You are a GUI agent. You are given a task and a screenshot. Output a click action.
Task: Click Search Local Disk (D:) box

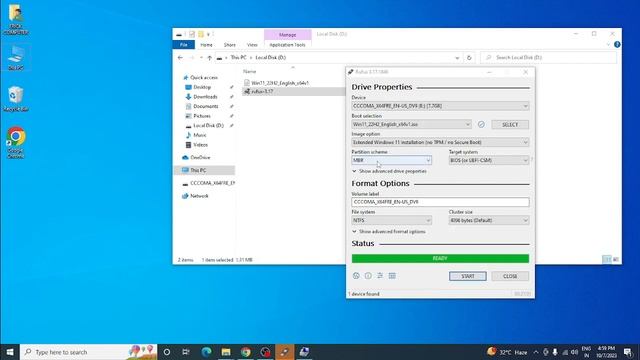pyautogui.click(x=548, y=58)
